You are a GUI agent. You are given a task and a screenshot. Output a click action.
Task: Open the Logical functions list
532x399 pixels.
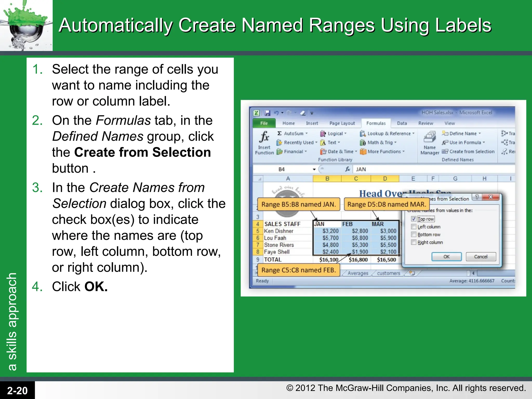tap(334, 134)
